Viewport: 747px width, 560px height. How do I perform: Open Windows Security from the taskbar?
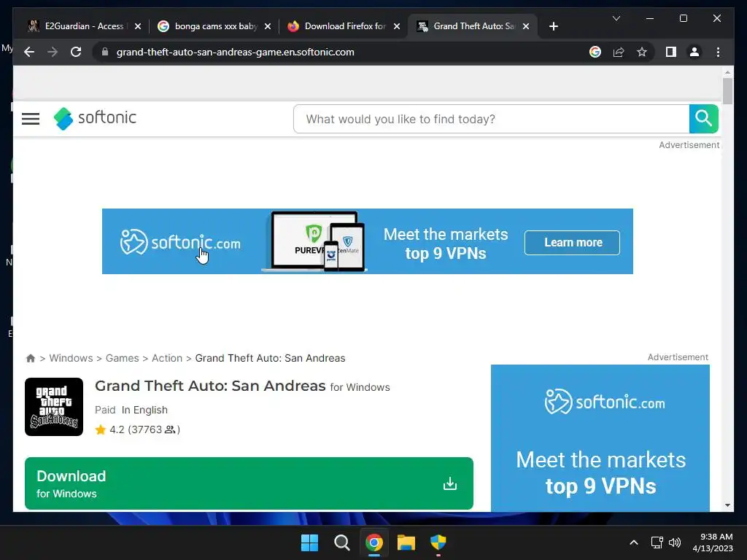point(438,542)
